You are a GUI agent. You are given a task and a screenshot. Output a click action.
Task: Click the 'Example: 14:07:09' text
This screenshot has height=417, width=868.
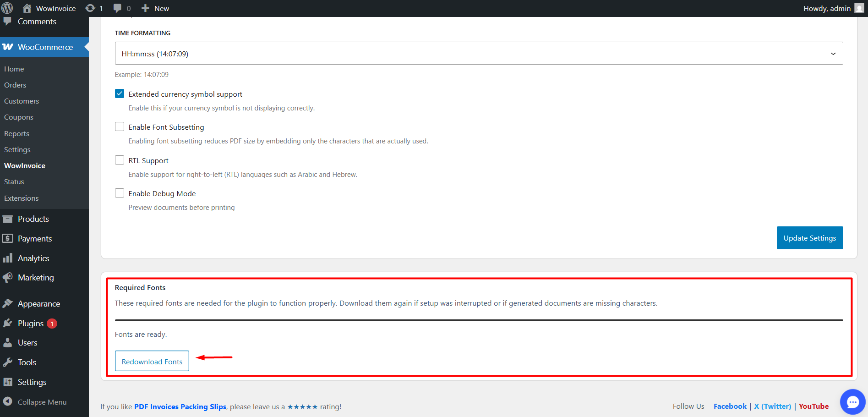(142, 75)
